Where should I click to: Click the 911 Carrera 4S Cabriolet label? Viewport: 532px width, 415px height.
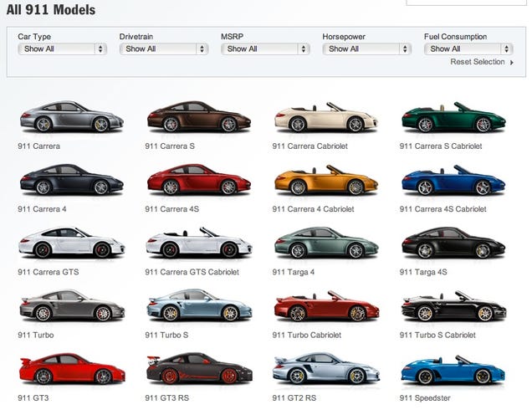tap(442, 209)
